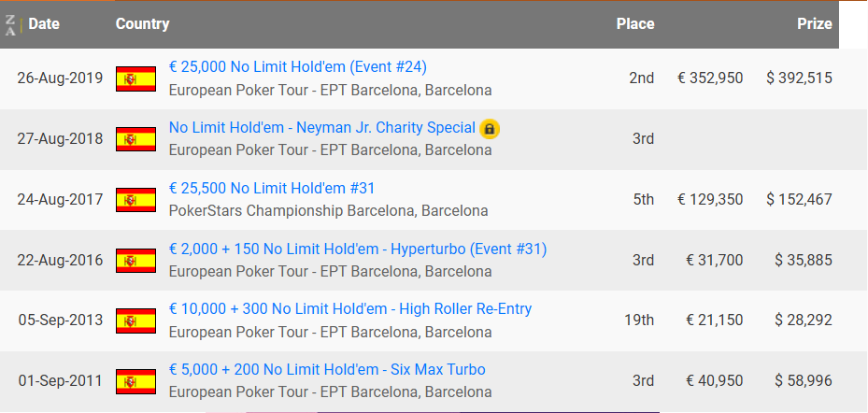
Task: Sort results by the Place column header
Action: point(635,23)
